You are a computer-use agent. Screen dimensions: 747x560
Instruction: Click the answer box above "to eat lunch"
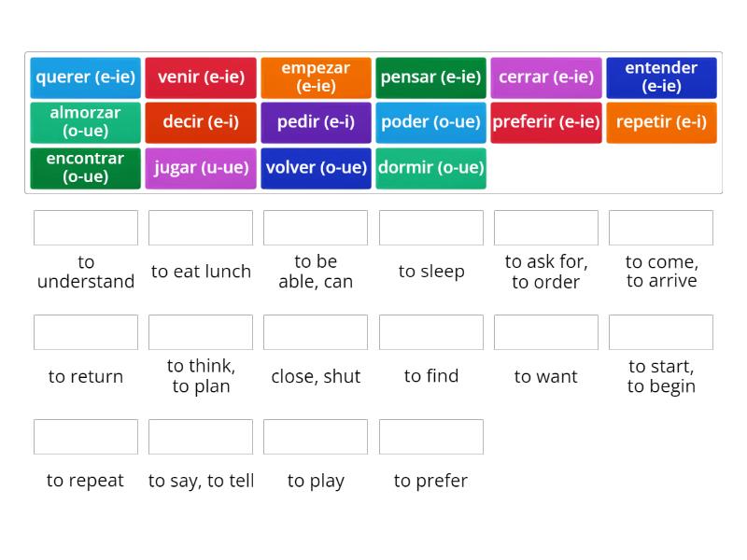201,227
